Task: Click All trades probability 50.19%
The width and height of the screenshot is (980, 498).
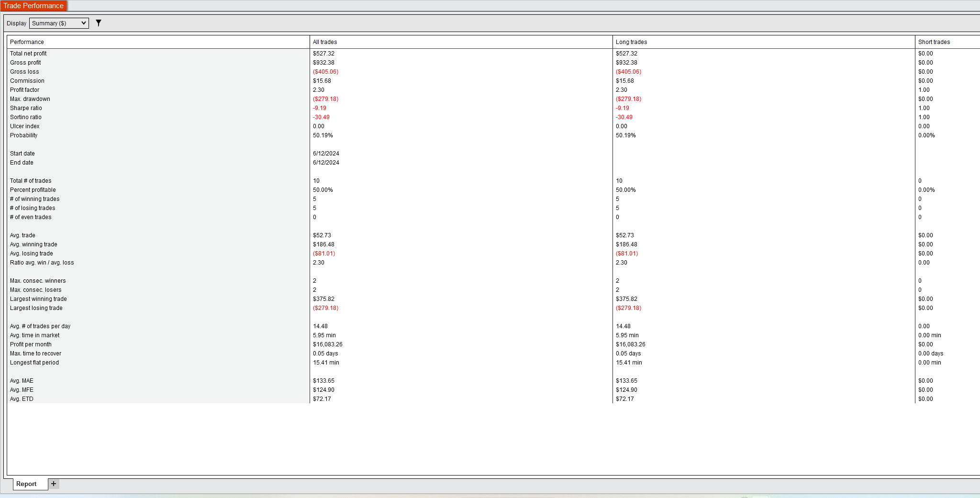Action: pos(323,135)
